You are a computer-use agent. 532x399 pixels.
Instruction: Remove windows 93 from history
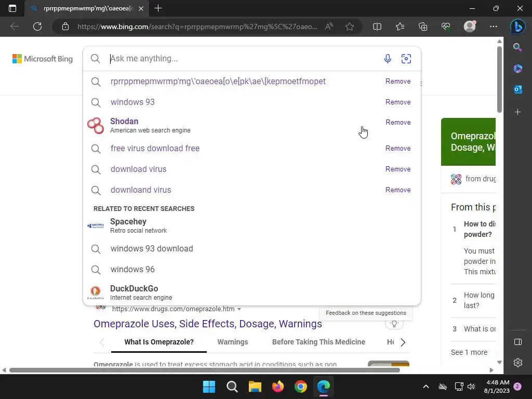[x=397, y=102]
